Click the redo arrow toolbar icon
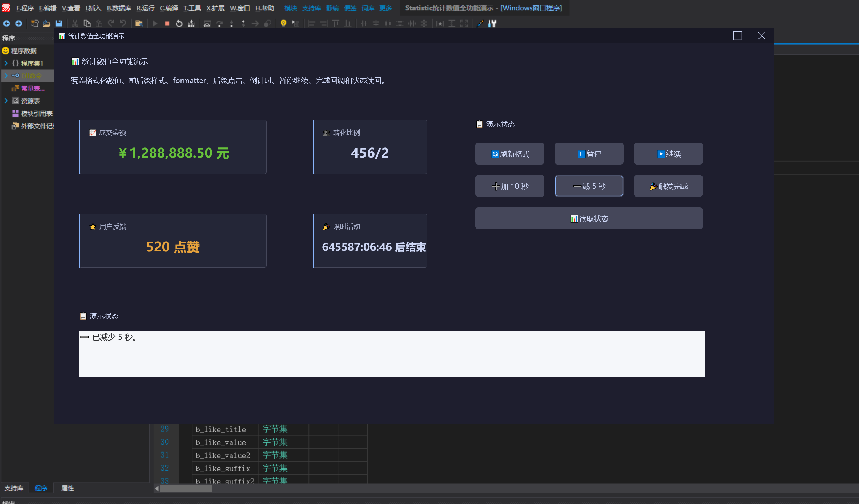This screenshot has height=504, width=859. click(111, 23)
